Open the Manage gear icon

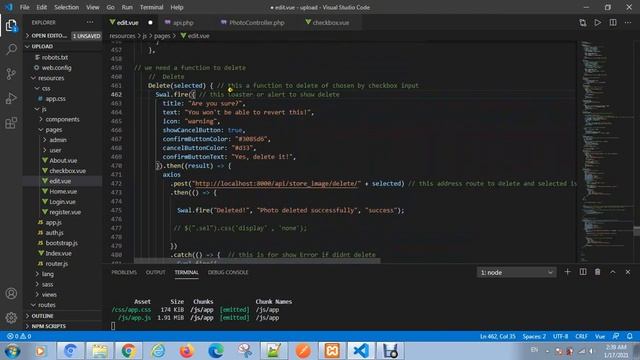coord(11,317)
